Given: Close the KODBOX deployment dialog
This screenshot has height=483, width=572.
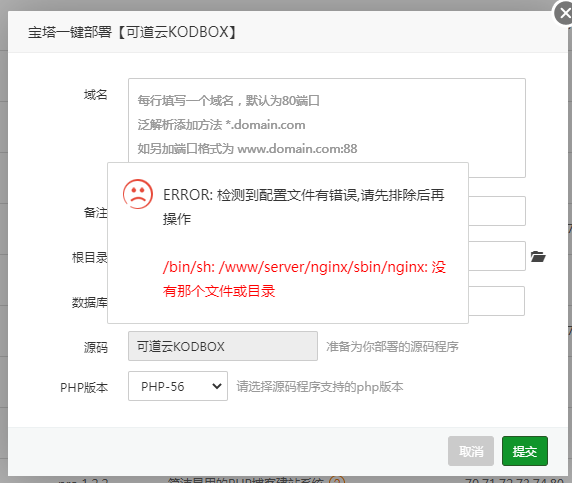Looking at the screenshot, I should 565,13.
